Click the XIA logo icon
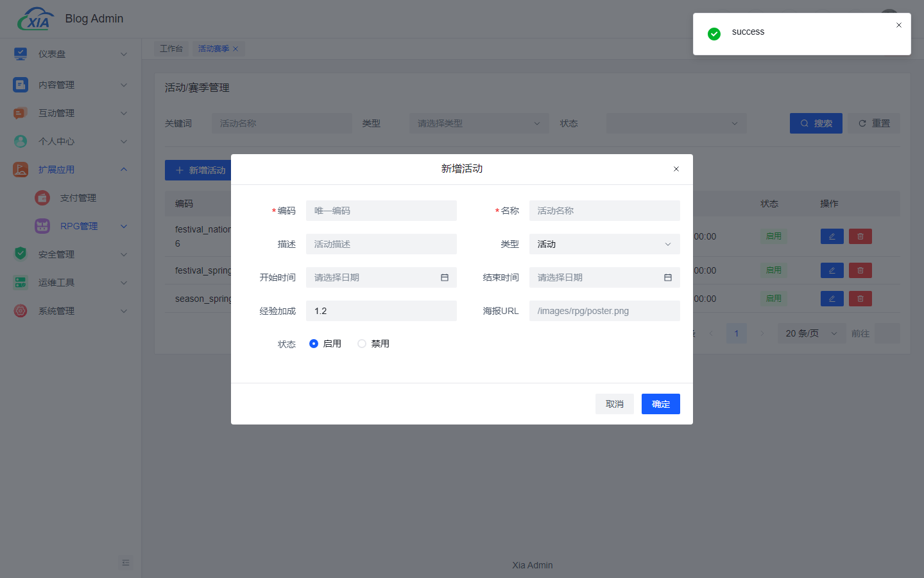Screen dimensions: 924x578 pyautogui.click(x=35, y=19)
